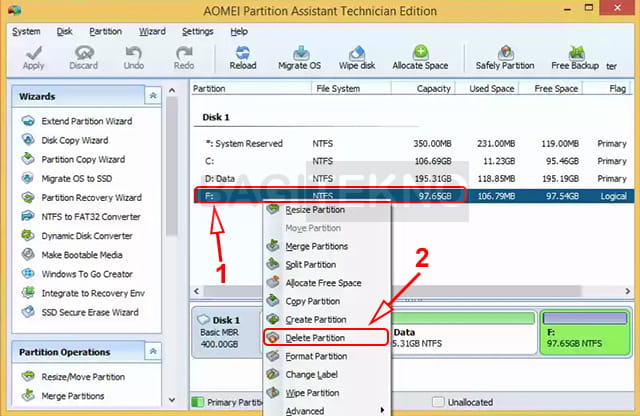This screenshot has height=416, width=640.
Task: Open the Partition menu
Action: coord(105,31)
